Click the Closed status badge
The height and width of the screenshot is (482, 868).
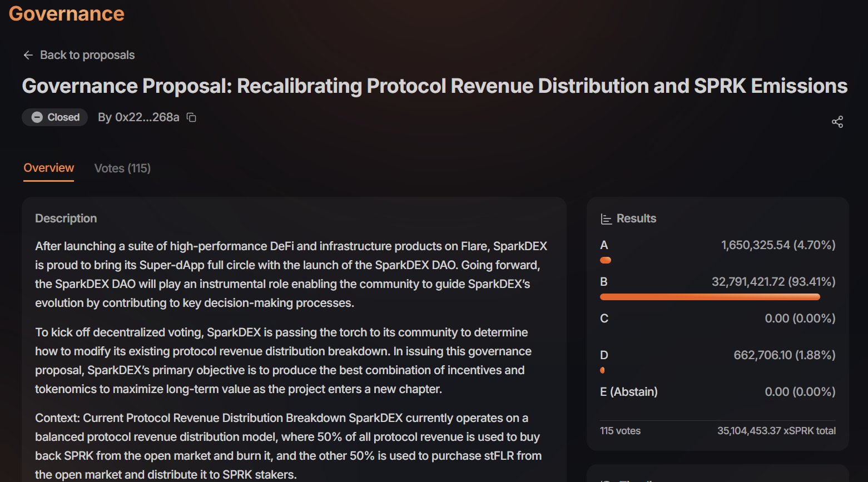coord(55,117)
